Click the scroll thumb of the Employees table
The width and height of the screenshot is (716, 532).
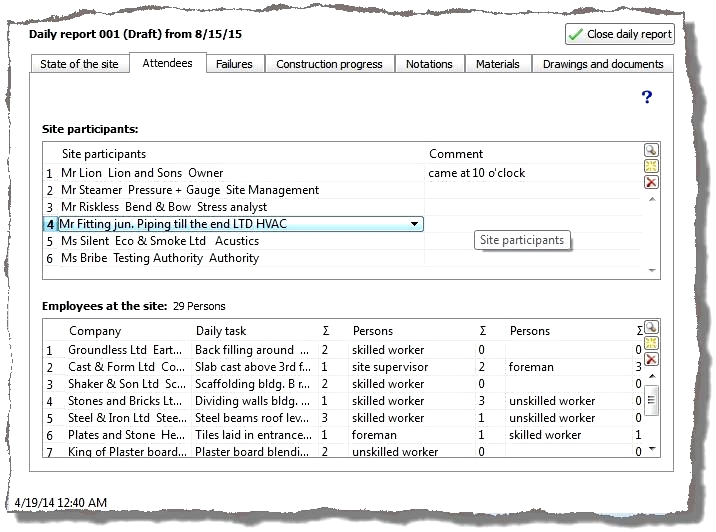tap(652, 400)
